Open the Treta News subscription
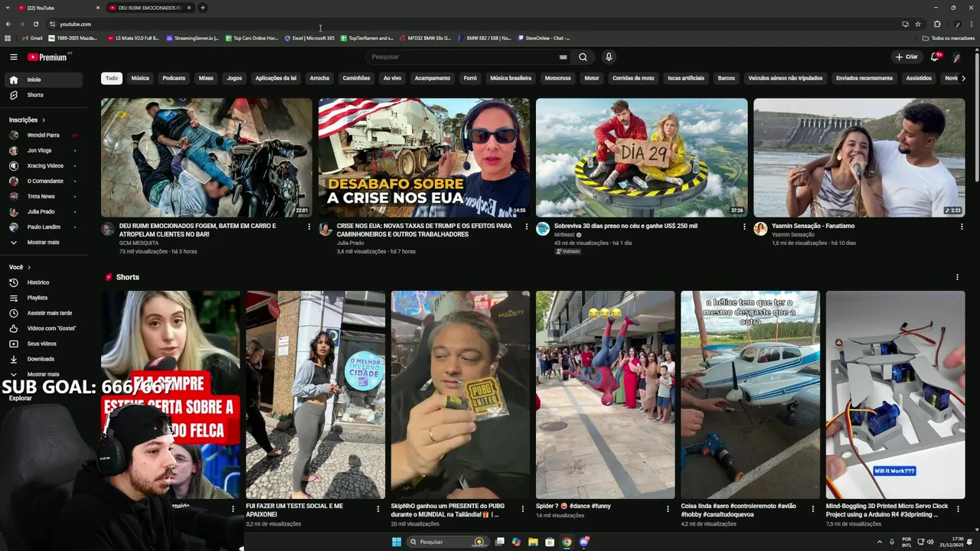980x551 pixels. pyautogui.click(x=43, y=197)
